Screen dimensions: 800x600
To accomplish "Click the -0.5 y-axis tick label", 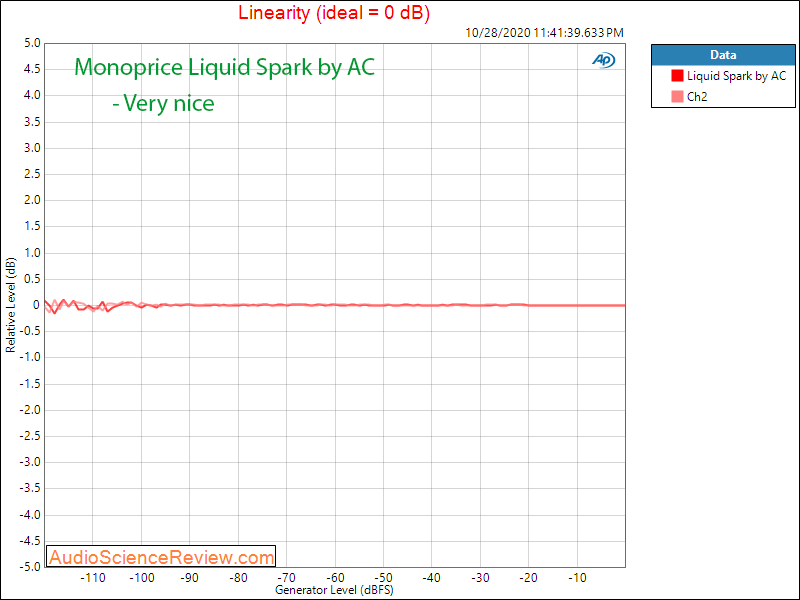I will (x=29, y=331).
